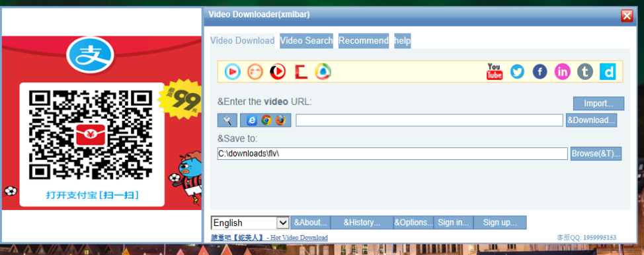Click the Alipay QR code image
This screenshot has width=644, height=255.
point(91,135)
